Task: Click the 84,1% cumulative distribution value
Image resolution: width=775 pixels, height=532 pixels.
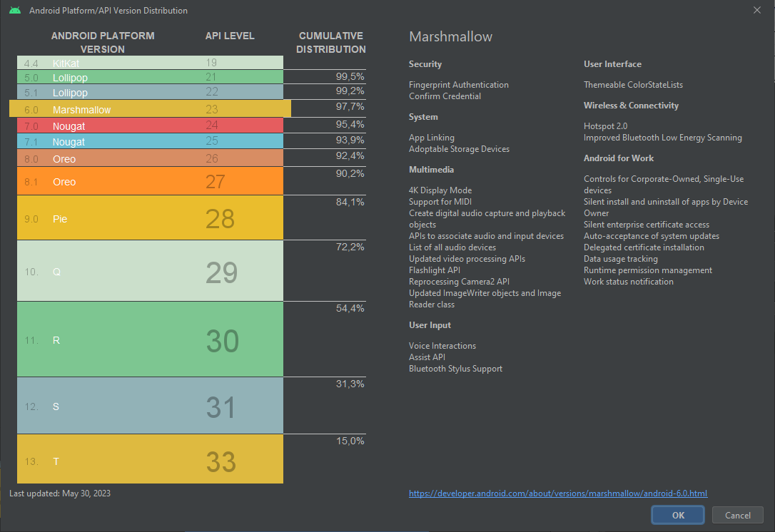Action: tap(350, 203)
